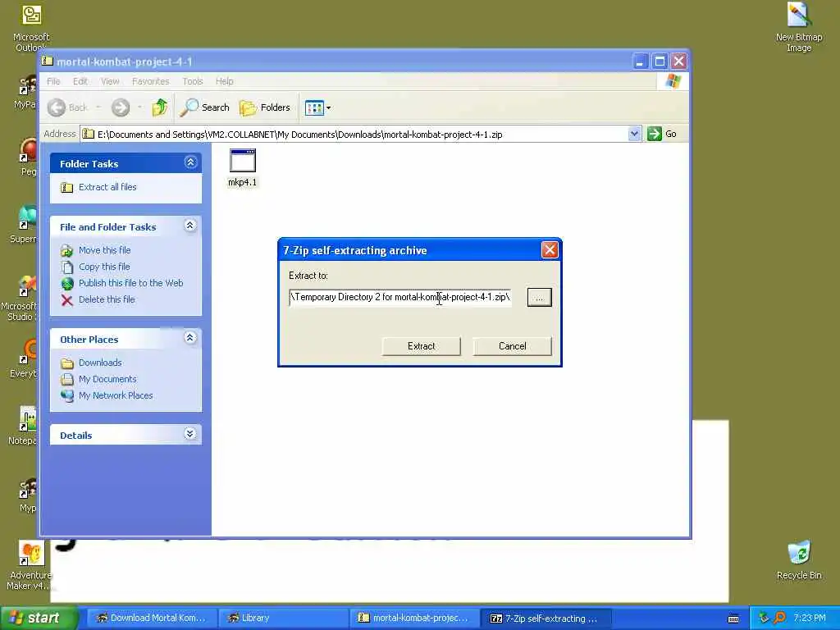Open the Edit menu
Screen dimensions: 840x630
click(80, 81)
